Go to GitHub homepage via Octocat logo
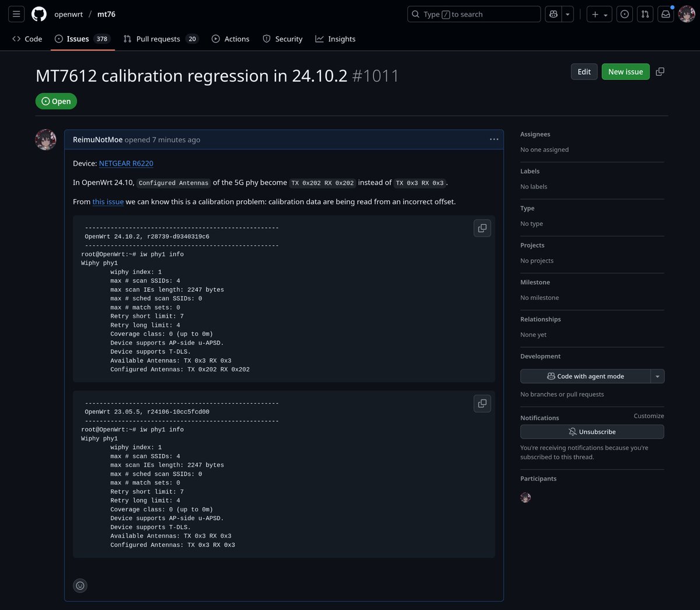This screenshot has height=610, width=700. coord(39,14)
